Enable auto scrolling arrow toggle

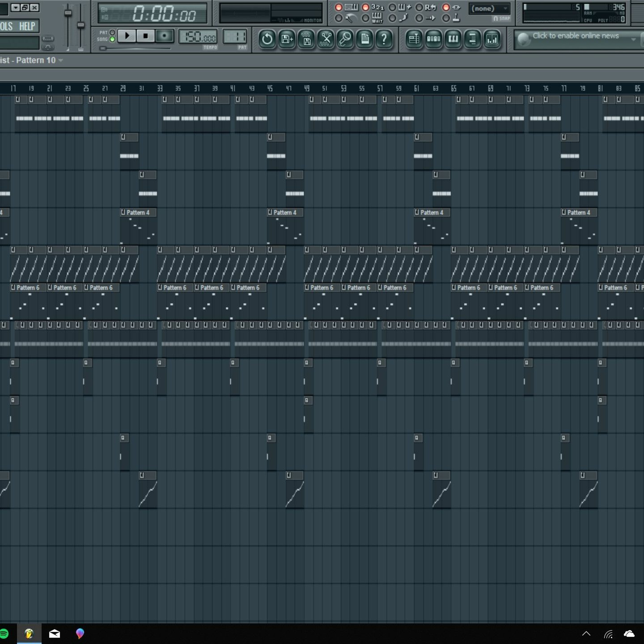tap(419, 18)
